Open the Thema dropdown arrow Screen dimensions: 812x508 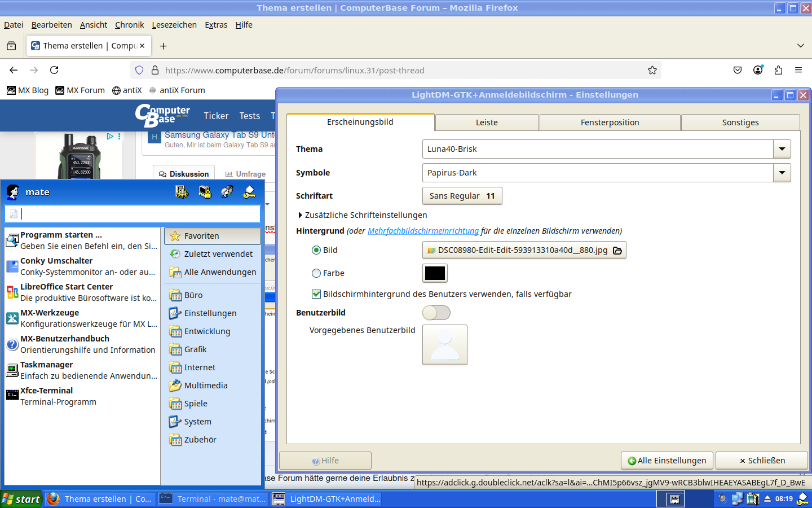pos(782,149)
